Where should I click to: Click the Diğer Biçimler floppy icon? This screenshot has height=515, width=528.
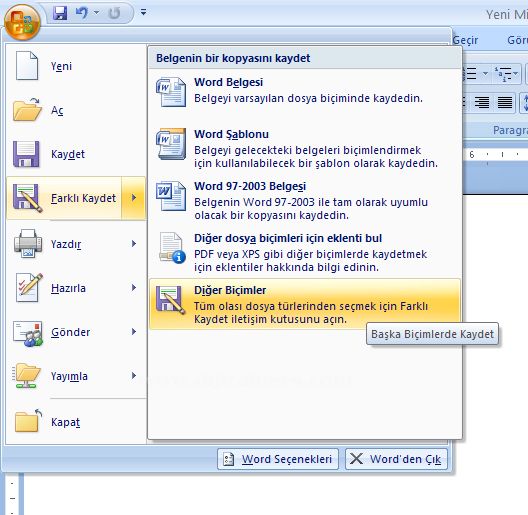pos(170,300)
